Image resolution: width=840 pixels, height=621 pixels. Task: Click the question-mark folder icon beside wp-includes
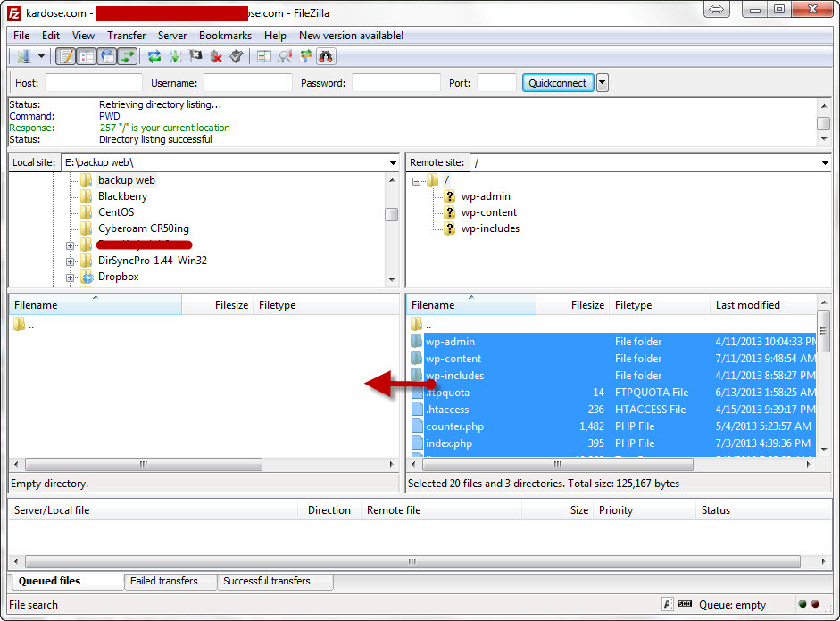(450, 228)
